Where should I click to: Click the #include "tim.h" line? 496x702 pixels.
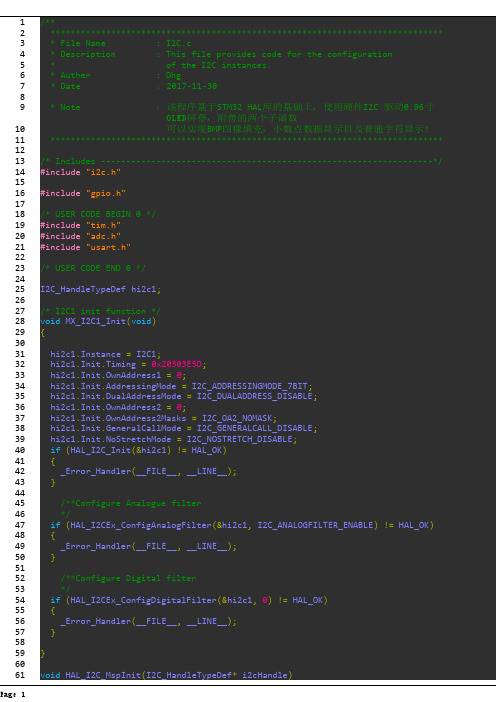[x=81, y=225]
